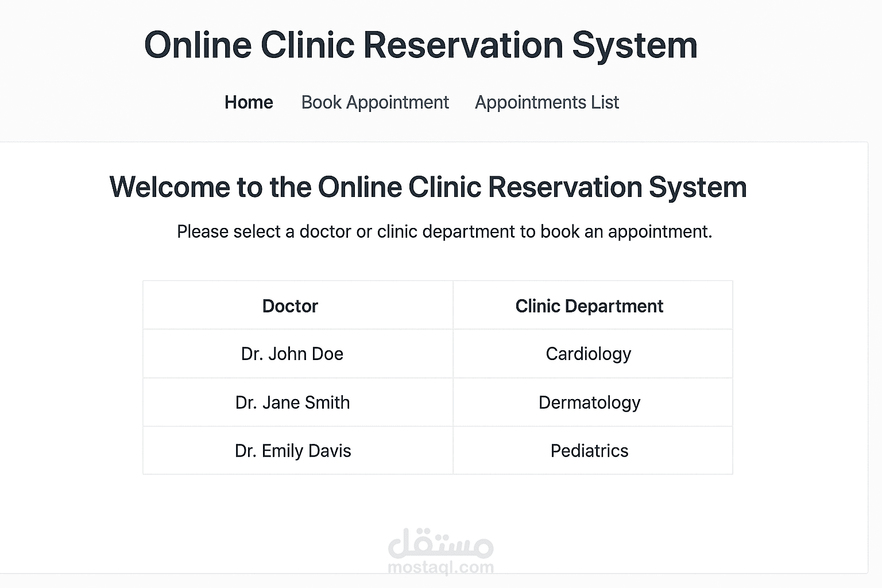The width and height of the screenshot is (882, 588).
Task: Go to Book Appointment page
Action: coord(375,102)
